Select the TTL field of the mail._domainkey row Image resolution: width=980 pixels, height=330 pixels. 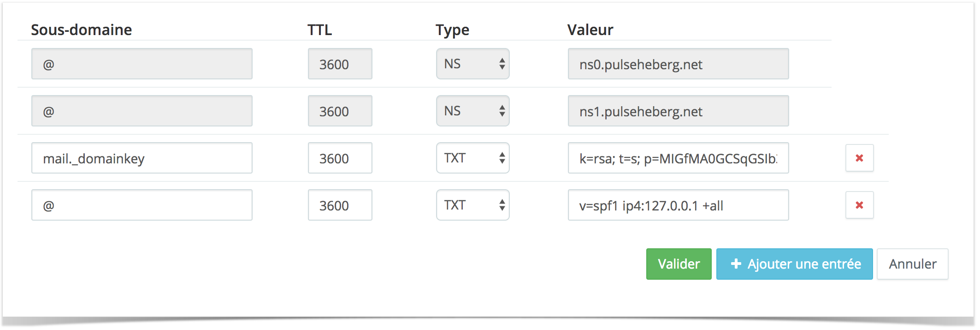(x=340, y=158)
